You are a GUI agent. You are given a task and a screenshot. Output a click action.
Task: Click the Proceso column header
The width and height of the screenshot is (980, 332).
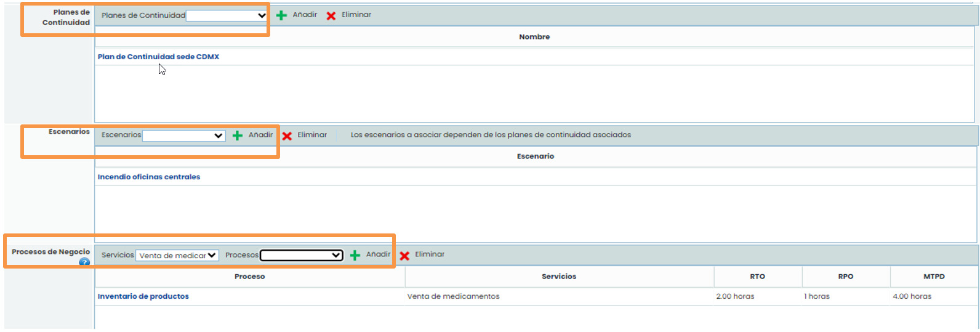[x=249, y=277]
